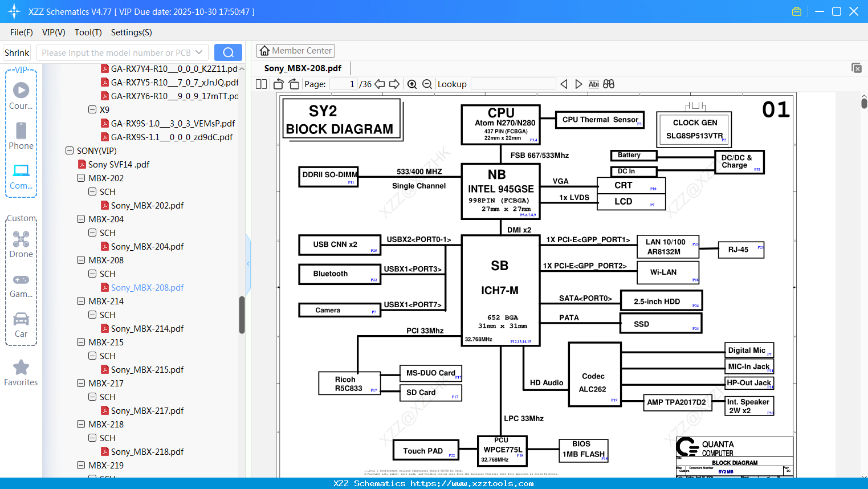Open the Settings(S) menu
This screenshot has width=868, height=489.
click(132, 32)
